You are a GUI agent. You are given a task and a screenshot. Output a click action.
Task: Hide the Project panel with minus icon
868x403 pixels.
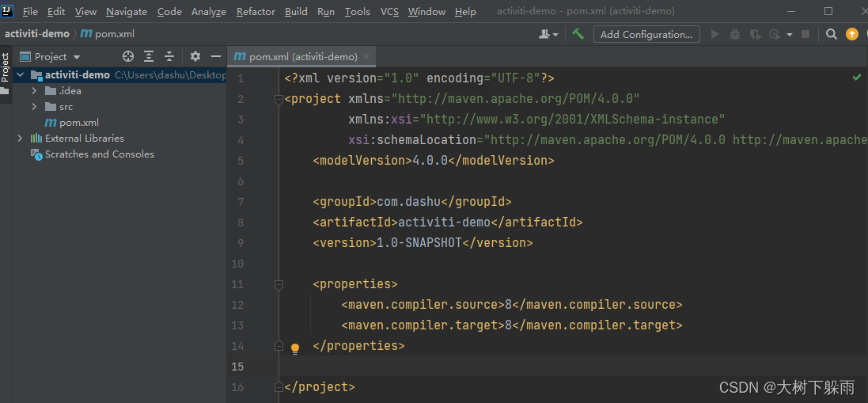click(x=216, y=56)
